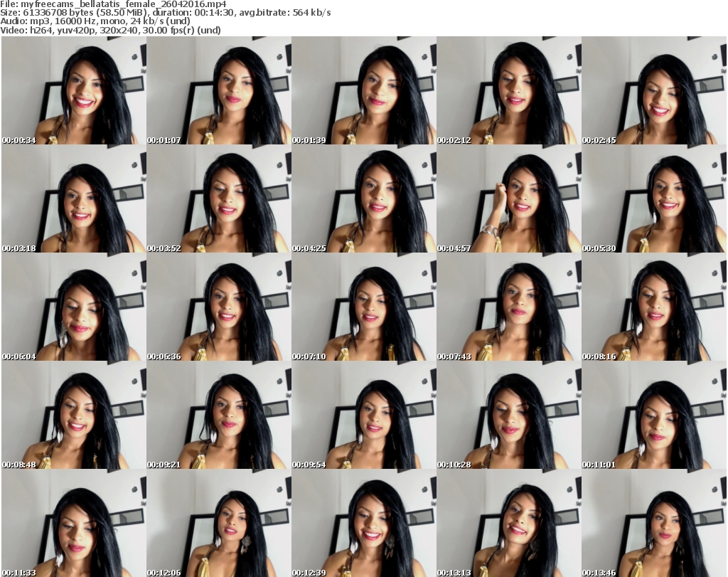
Task: Open the frame stamped 00:04:25
Action: (x=363, y=198)
